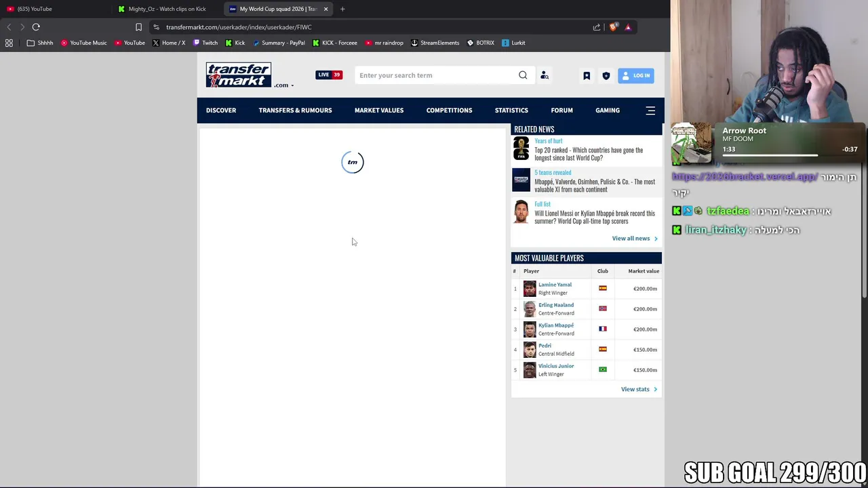
Task: Click the Norway flag in Haaland row
Action: 603,308
